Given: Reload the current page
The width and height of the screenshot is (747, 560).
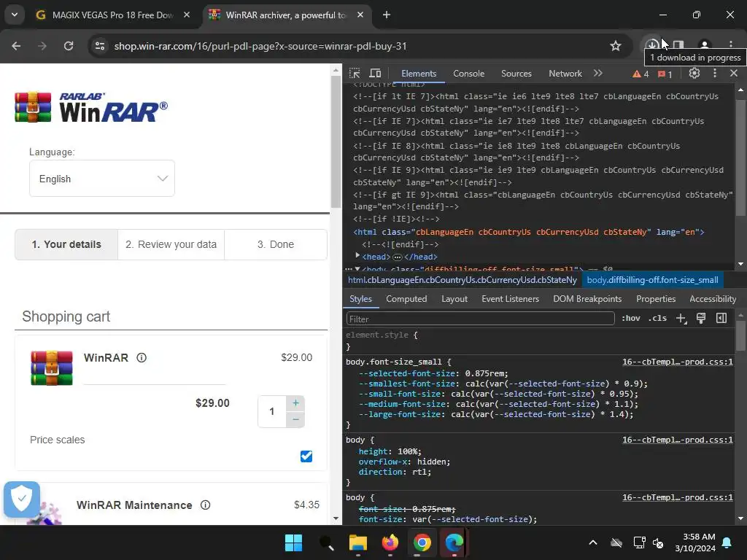Looking at the screenshot, I should tap(69, 46).
